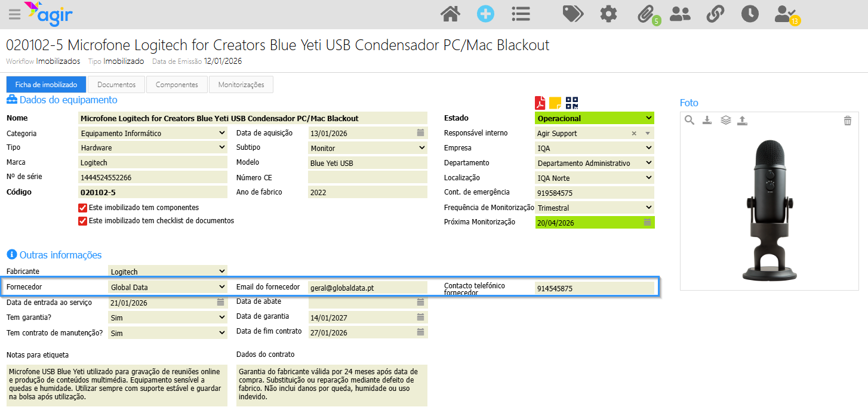This screenshot has width=868, height=413.
Task: Click the microphone photo thumbnail
Action: (x=769, y=209)
